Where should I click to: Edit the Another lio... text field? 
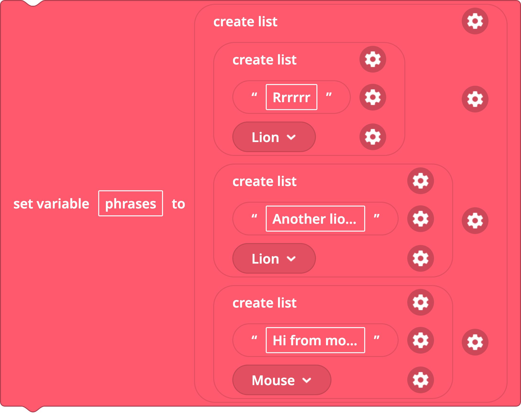click(x=315, y=219)
